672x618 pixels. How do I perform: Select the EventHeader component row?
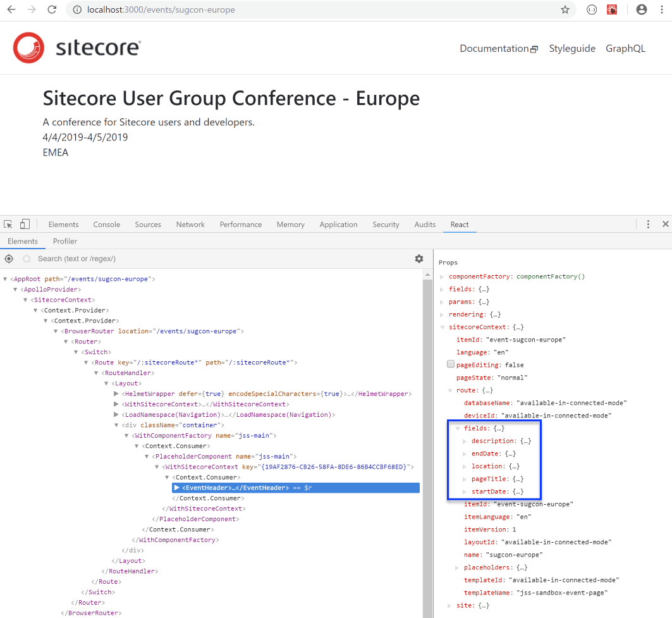pyautogui.click(x=296, y=488)
